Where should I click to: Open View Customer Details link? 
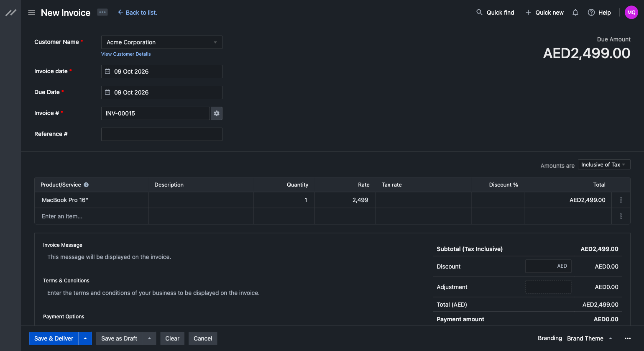coord(126,54)
